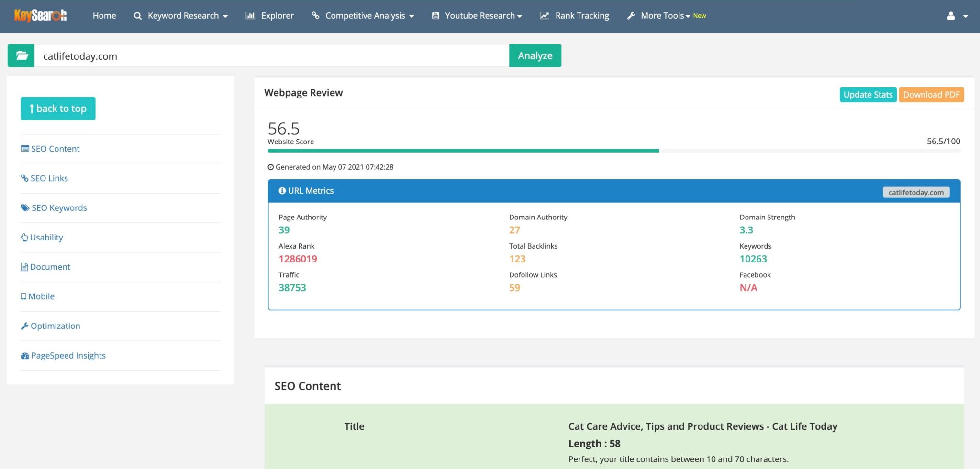Click the Youtube Research icon

pyautogui.click(x=435, y=16)
